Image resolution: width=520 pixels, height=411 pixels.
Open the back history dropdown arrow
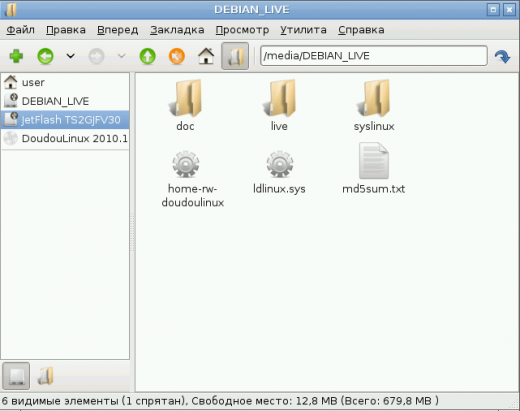[x=70, y=56]
